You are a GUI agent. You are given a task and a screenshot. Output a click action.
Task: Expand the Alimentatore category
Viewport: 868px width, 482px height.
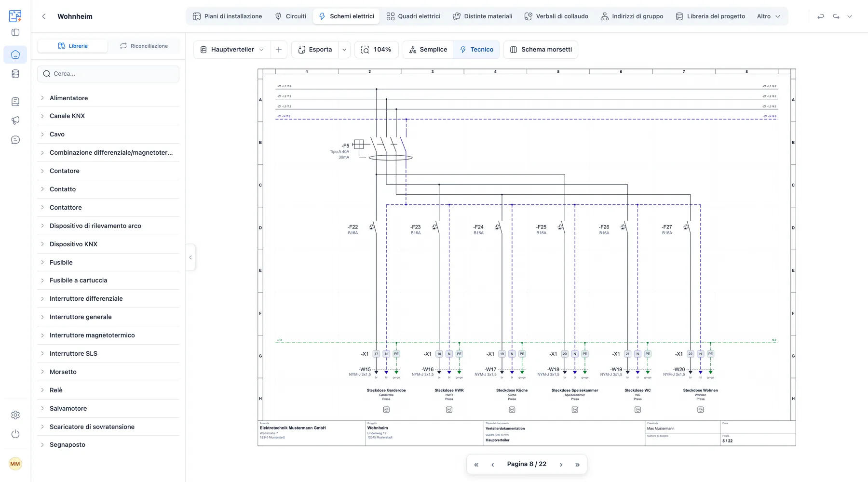[x=108, y=98]
